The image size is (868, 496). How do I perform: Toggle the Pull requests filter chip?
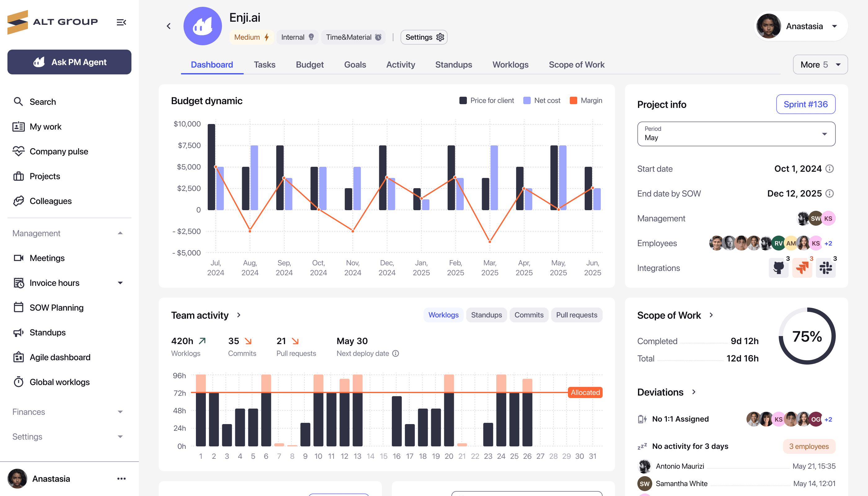(x=576, y=315)
